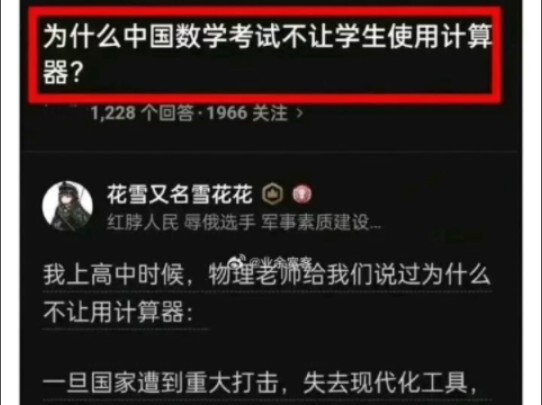542x405 pixels.
Task: Click the line 一旦国家遭到重大打击
Action: 161,383
